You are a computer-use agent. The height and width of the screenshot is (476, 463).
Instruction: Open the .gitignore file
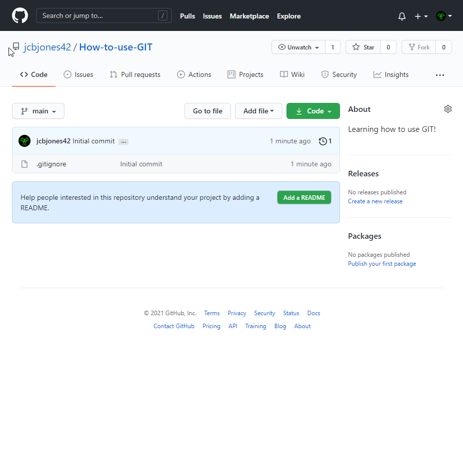click(x=51, y=164)
